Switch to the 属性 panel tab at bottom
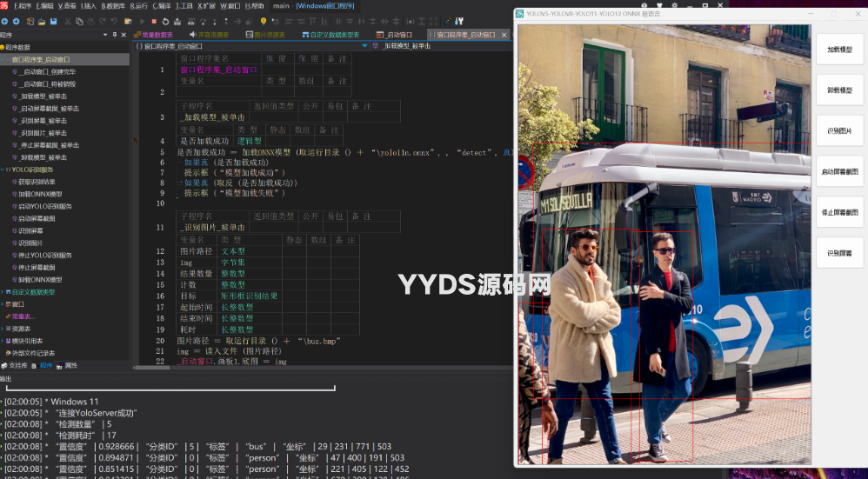868x479 pixels. tap(70, 366)
